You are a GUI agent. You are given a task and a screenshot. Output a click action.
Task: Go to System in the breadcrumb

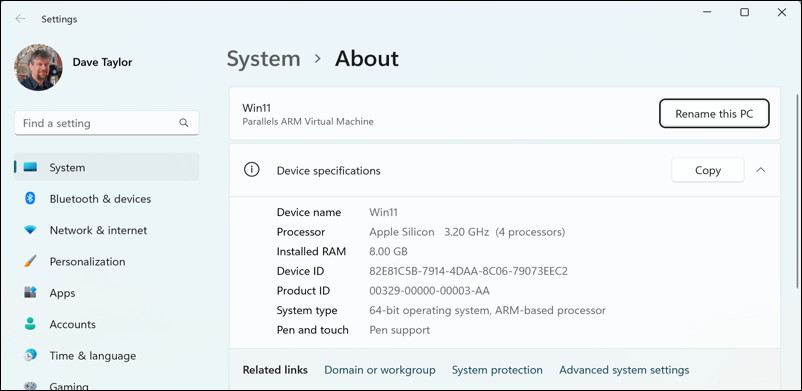tap(263, 58)
